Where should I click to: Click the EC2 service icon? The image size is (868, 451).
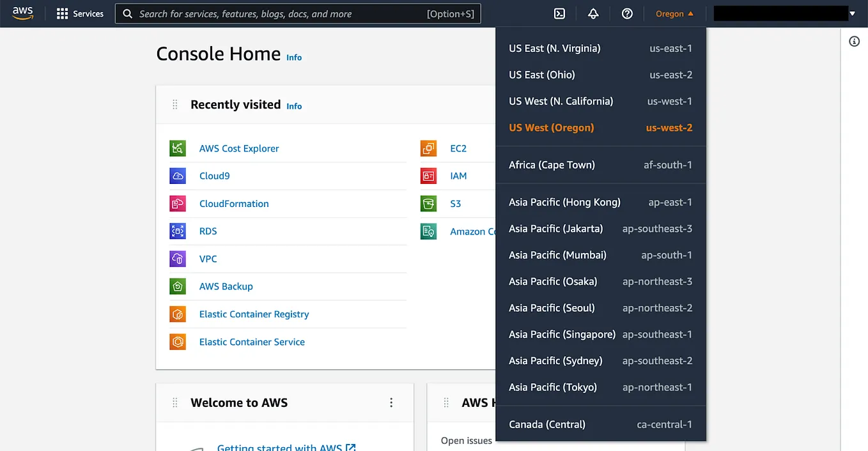point(428,148)
